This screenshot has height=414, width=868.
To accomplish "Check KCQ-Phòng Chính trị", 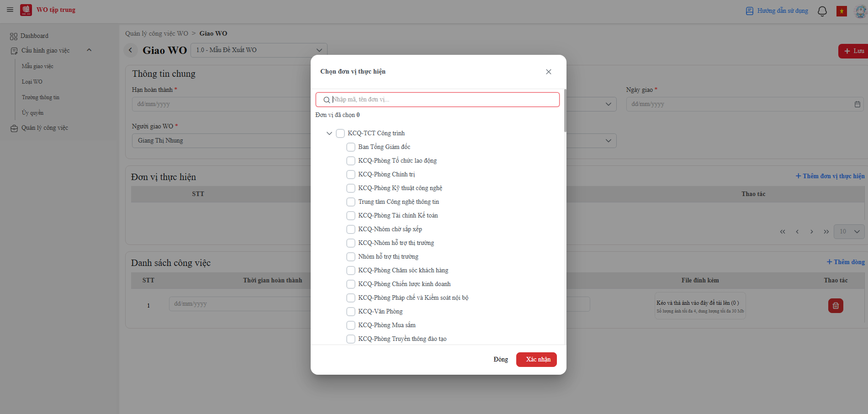I will [x=351, y=175].
